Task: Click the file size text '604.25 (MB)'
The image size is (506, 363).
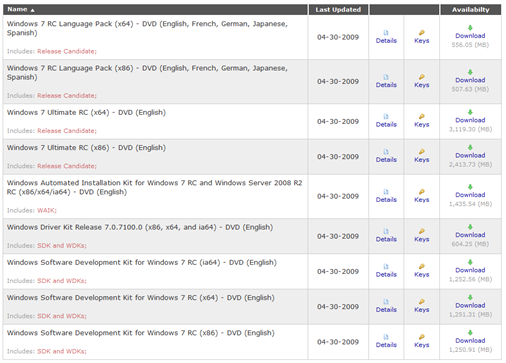Action: tap(470, 244)
